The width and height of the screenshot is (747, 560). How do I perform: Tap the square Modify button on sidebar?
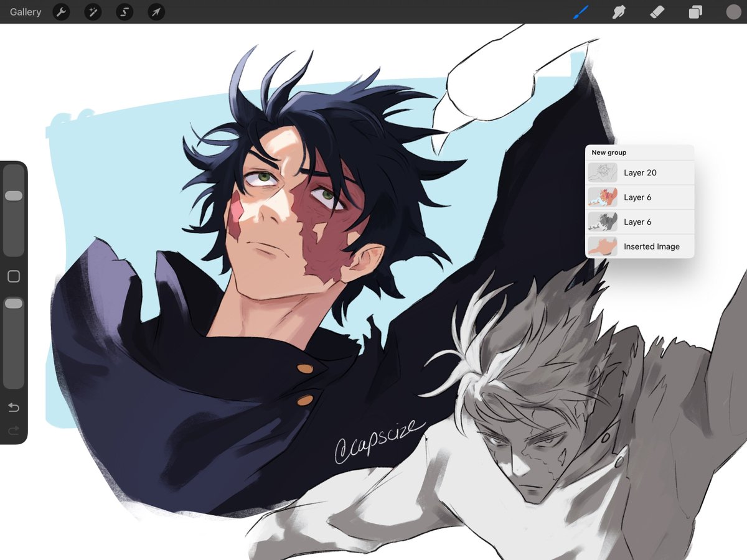click(14, 276)
